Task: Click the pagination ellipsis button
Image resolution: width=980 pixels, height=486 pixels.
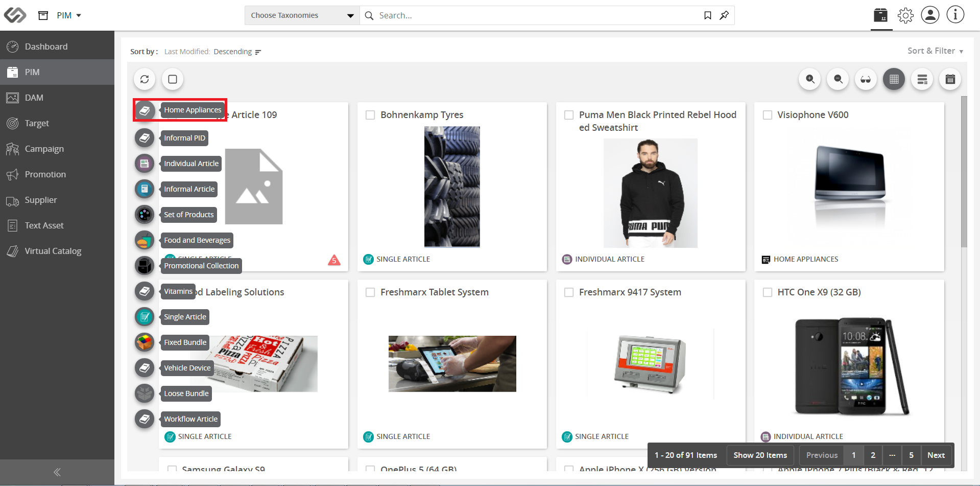Action: (892, 455)
